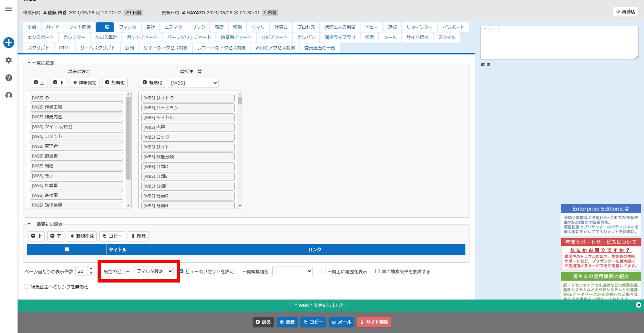Click the コメント text area
Viewport: 644px width, 333px height.
coord(559,42)
